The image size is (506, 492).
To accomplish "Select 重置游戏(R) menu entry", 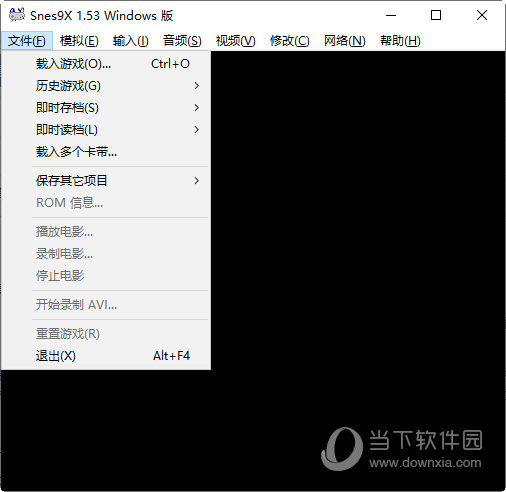I will click(x=106, y=334).
